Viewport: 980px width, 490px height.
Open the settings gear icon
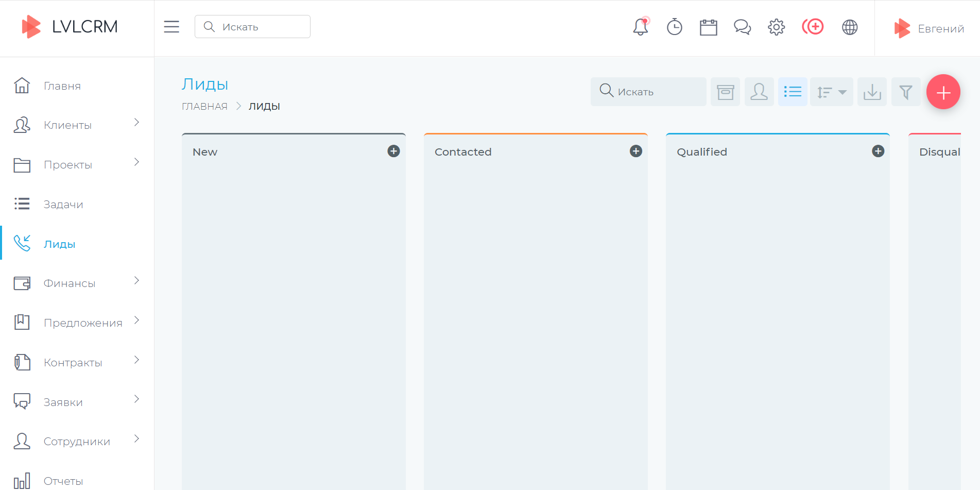[776, 27]
